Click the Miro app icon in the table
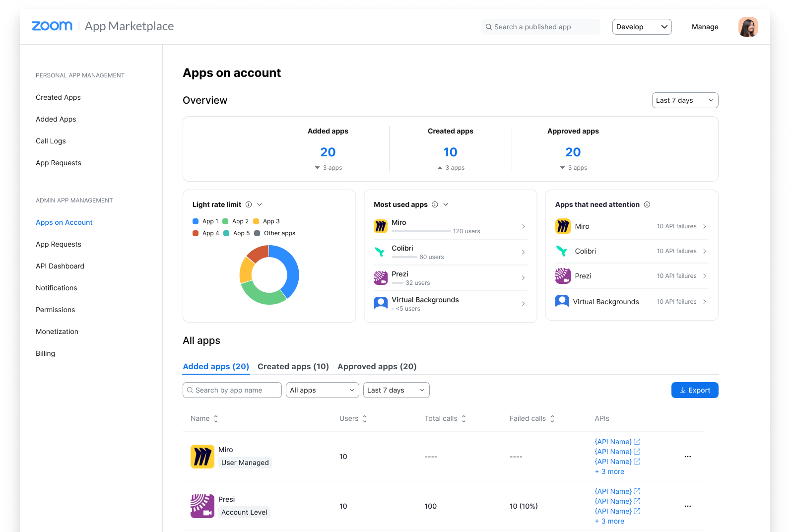Image resolution: width=794 pixels, height=532 pixels. tap(202, 457)
